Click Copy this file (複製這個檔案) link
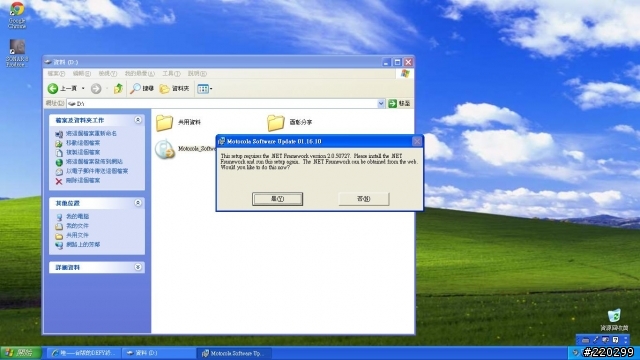 (83, 152)
